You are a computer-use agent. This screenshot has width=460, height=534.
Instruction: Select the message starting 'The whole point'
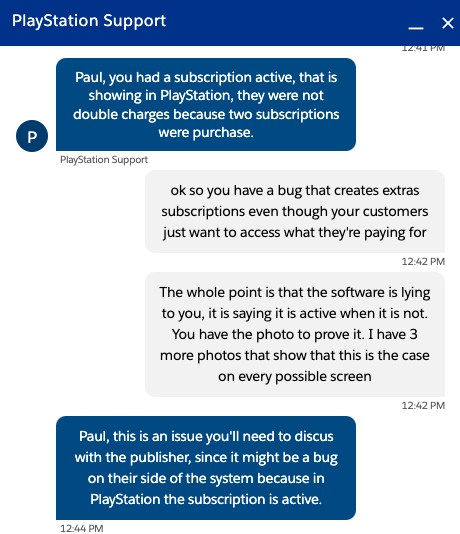295,334
